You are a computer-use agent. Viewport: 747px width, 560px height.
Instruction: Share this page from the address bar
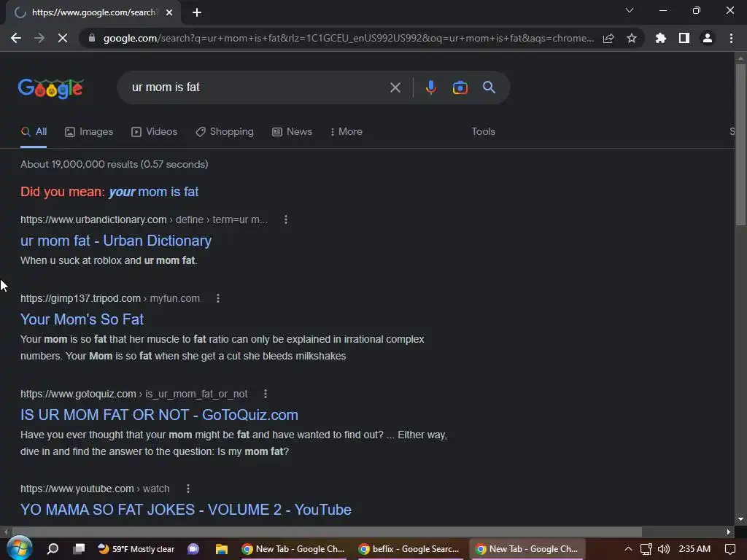[608, 38]
